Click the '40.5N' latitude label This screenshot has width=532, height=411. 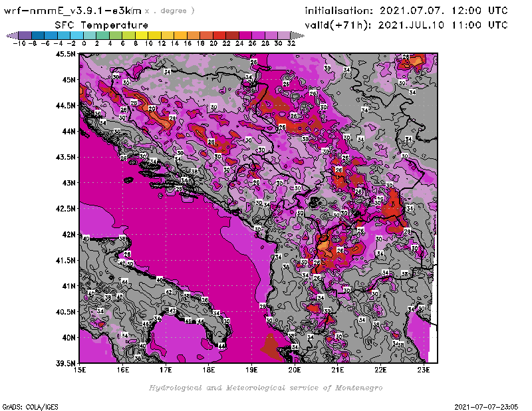click(x=65, y=312)
